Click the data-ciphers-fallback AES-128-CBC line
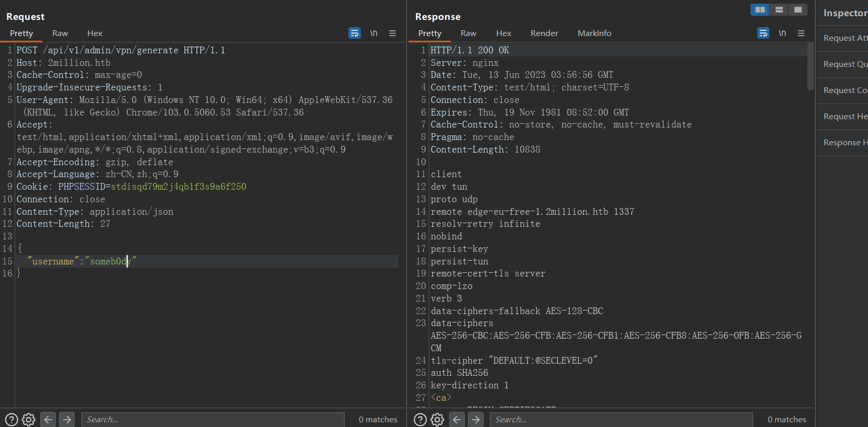Screen dimensions: 868x427 point(517,311)
